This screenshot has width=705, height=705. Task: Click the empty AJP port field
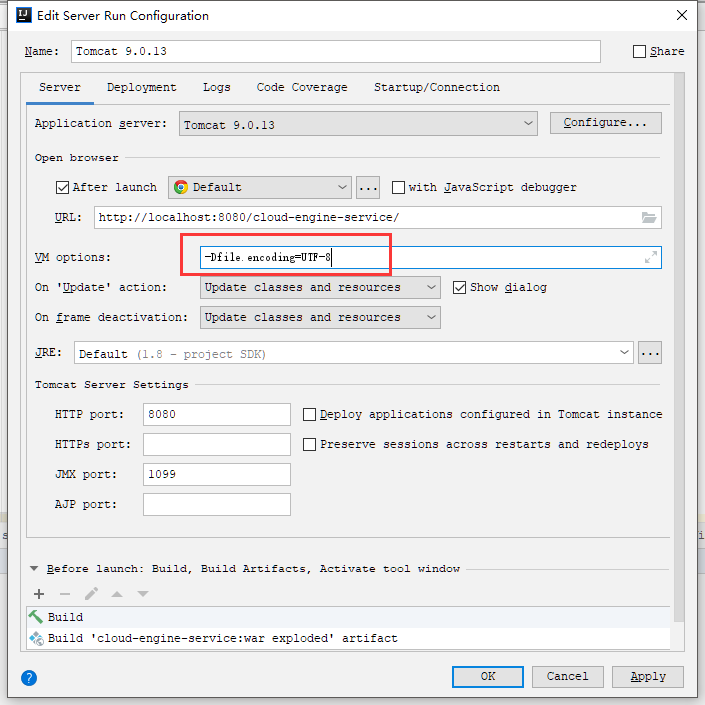point(217,504)
